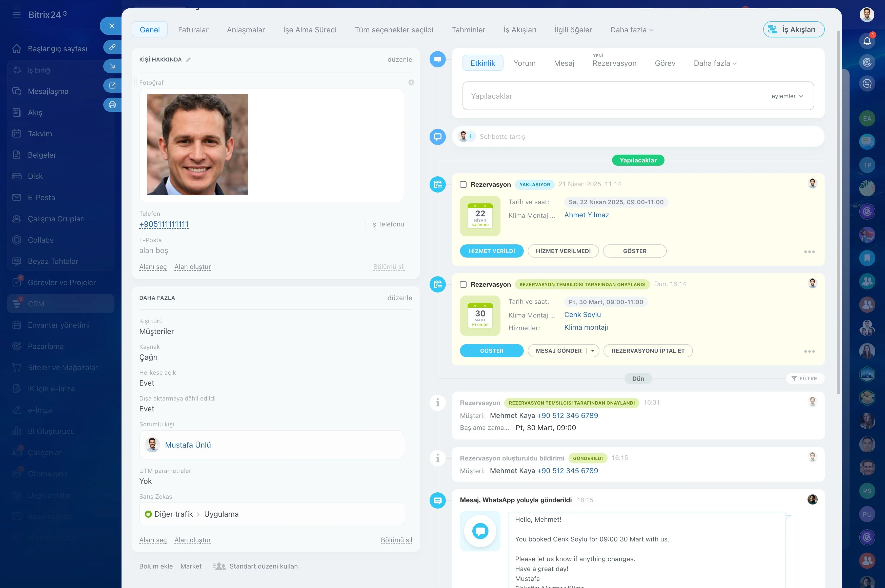Image resolution: width=885 pixels, height=588 pixels.
Task: Open İş Telefonu phone type selector
Action: (x=388, y=224)
